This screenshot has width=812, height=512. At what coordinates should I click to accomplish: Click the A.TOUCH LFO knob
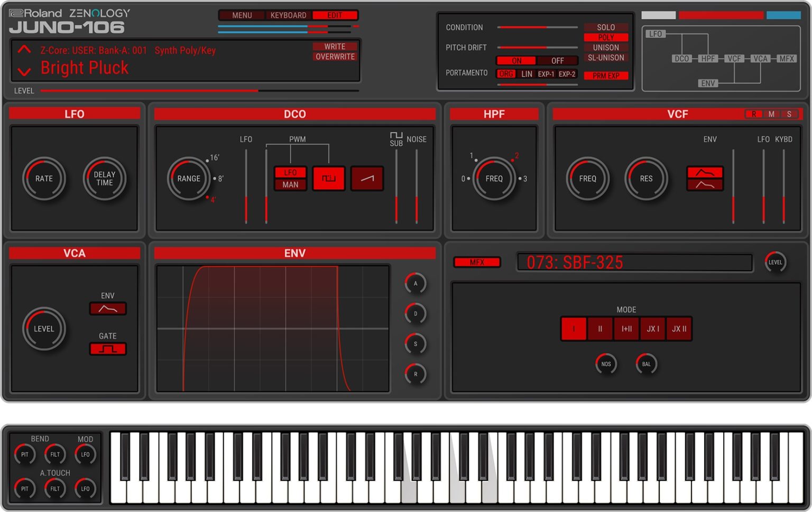85,489
